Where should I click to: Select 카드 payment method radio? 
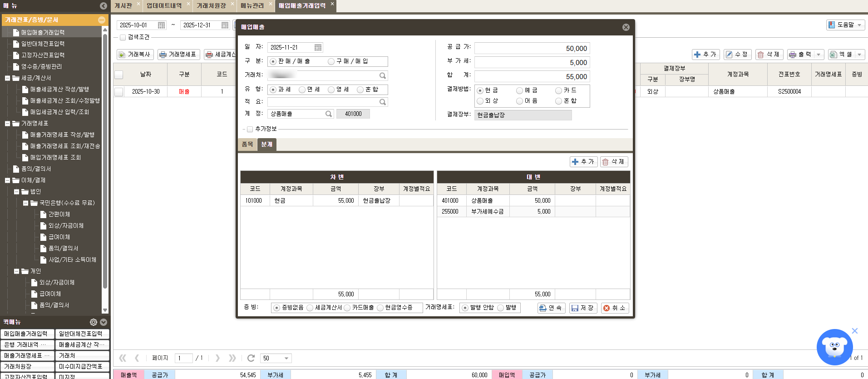(558, 91)
